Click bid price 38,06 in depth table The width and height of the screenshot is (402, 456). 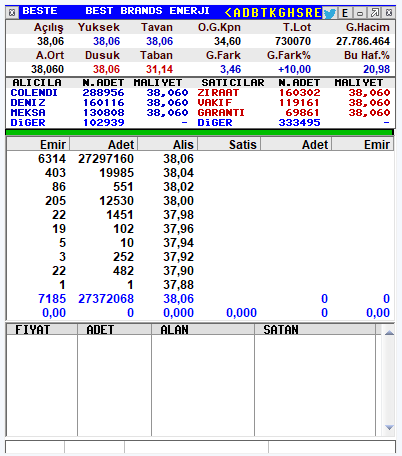coord(178,159)
